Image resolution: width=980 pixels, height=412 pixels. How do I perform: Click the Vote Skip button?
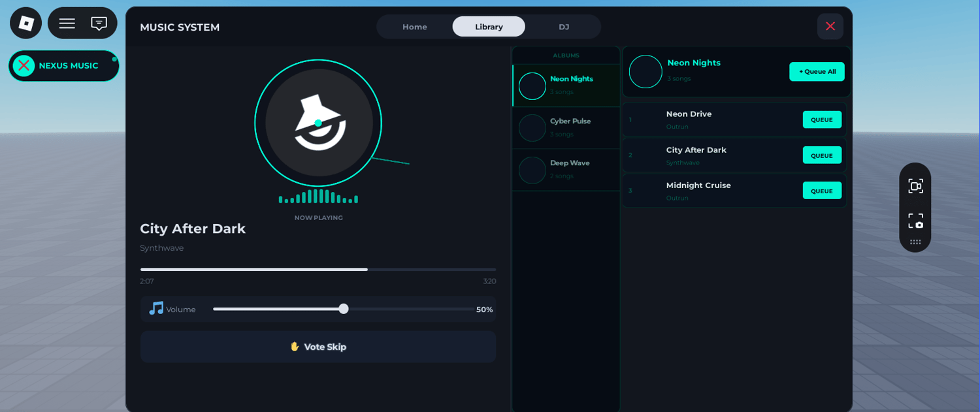318,347
